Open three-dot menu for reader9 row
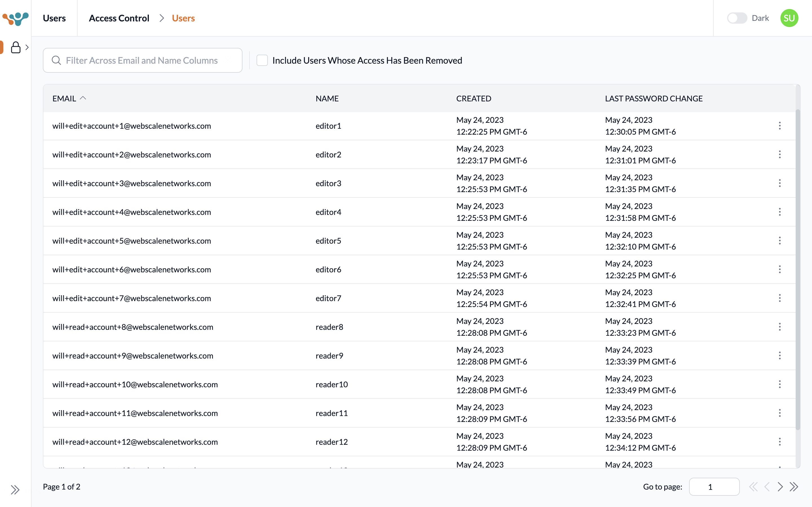This screenshot has height=507, width=812. [780, 355]
